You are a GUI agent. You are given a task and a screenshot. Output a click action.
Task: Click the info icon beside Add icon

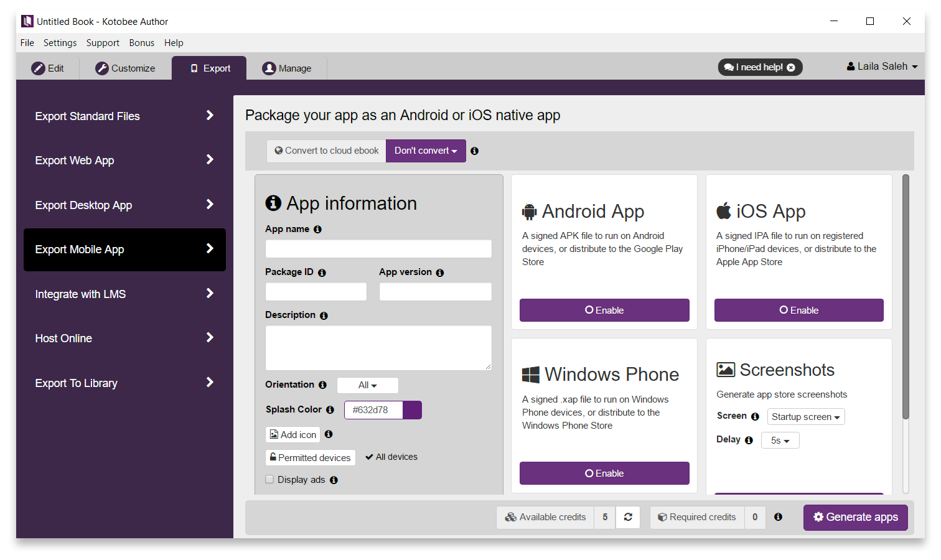point(329,434)
